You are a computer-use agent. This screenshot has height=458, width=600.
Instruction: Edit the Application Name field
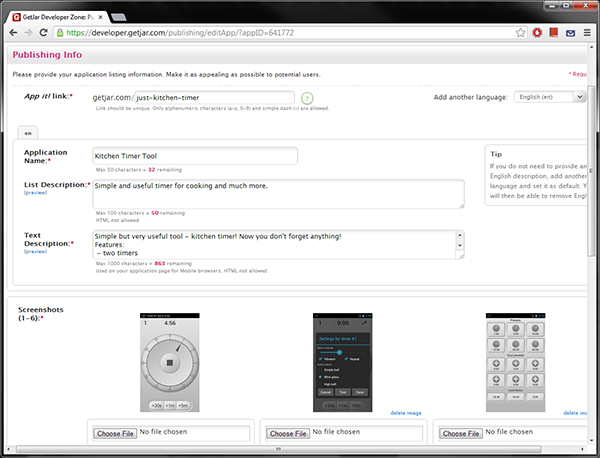[195, 156]
